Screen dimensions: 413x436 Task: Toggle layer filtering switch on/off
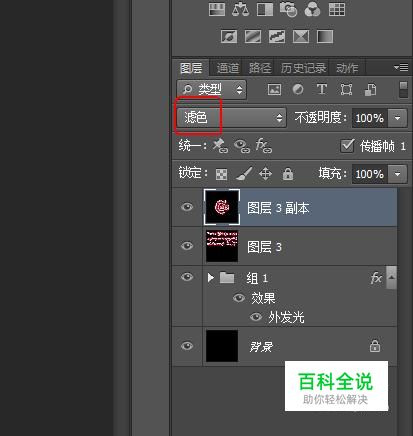403,90
